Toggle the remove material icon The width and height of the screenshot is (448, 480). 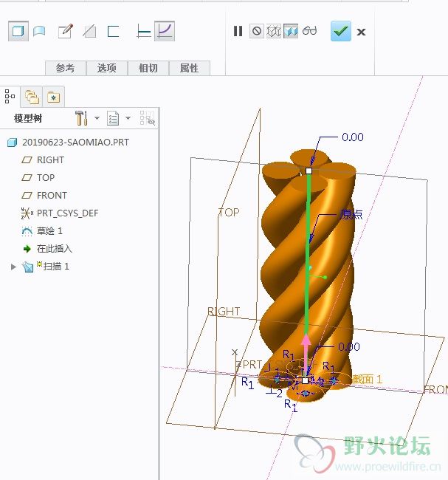[89, 31]
